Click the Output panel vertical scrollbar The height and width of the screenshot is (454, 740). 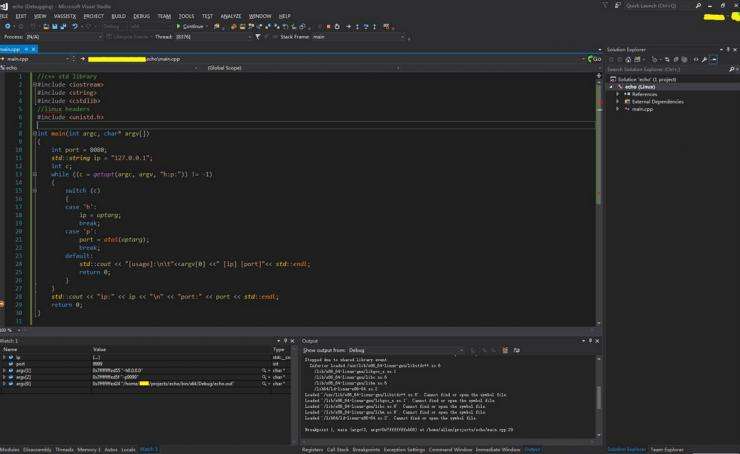pyautogui.click(x=598, y=398)
